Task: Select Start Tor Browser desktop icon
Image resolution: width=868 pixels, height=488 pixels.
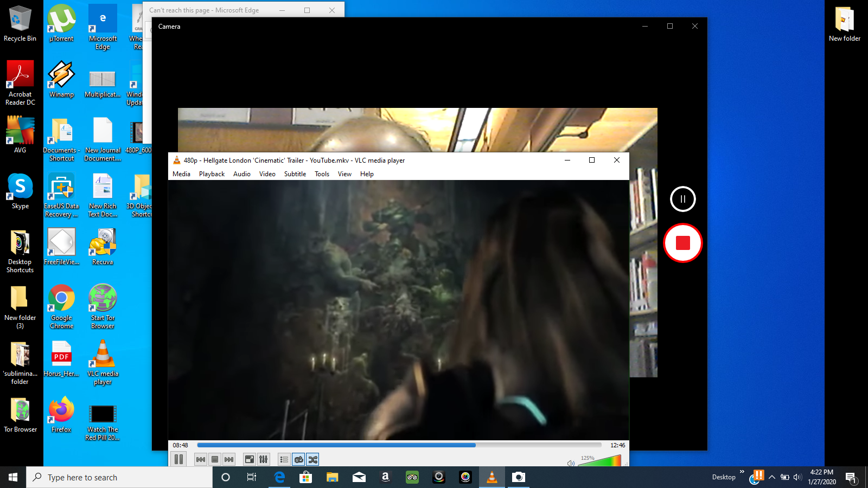Action: tap(103, 306)
